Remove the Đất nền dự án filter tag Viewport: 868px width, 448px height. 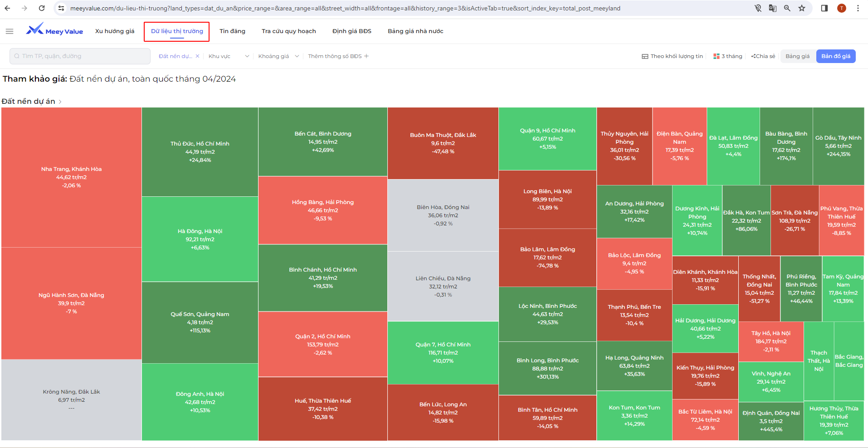[197, 56]
